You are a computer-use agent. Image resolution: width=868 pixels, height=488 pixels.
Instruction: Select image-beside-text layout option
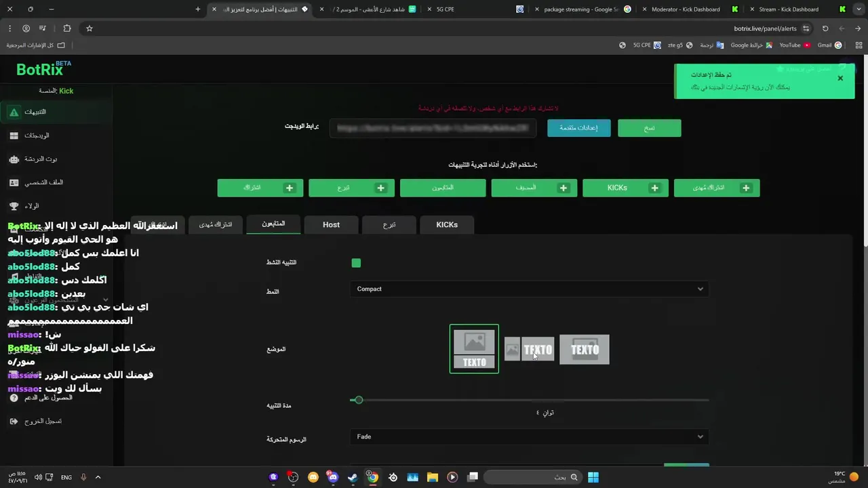tap(529, 350)
